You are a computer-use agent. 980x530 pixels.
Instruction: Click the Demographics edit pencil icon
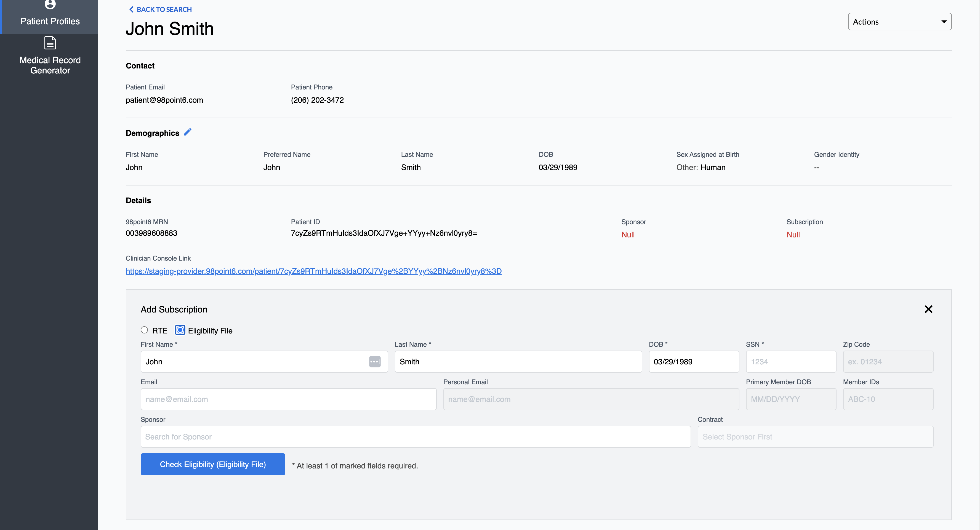[x=188, y=132]
